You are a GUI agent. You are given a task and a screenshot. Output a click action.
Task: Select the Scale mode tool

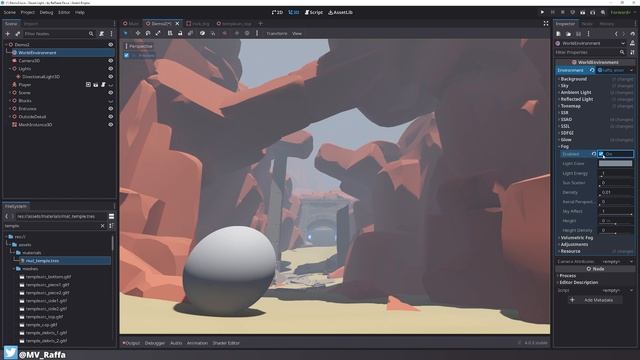click(x=158, y=33)
